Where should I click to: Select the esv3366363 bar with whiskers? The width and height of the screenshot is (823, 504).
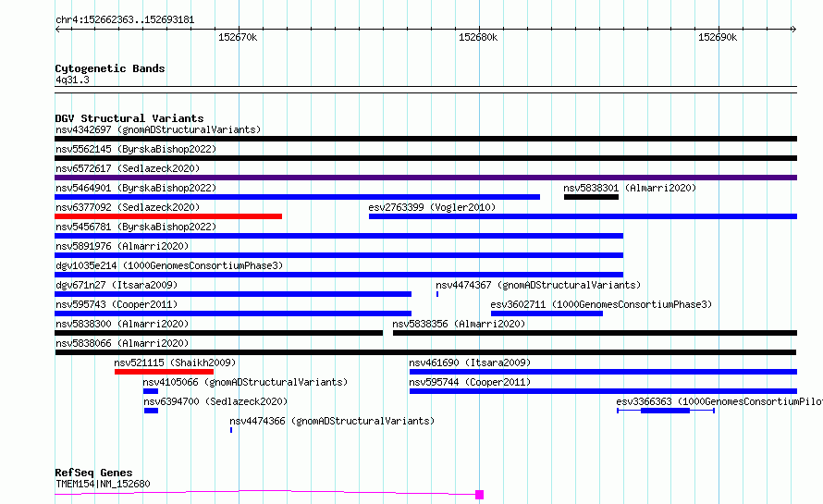pos(666,411)
